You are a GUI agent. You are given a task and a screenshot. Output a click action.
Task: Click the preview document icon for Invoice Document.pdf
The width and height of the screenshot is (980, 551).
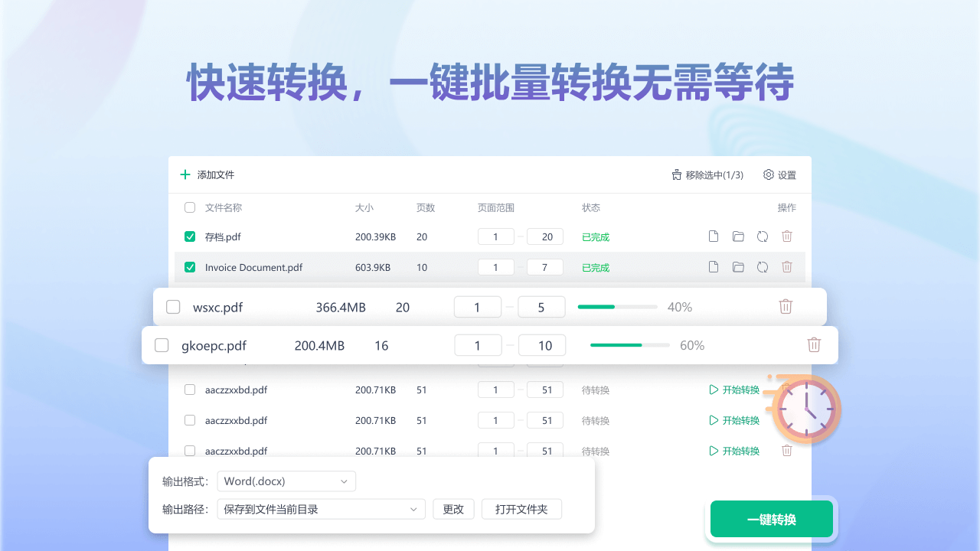[713, 267]
